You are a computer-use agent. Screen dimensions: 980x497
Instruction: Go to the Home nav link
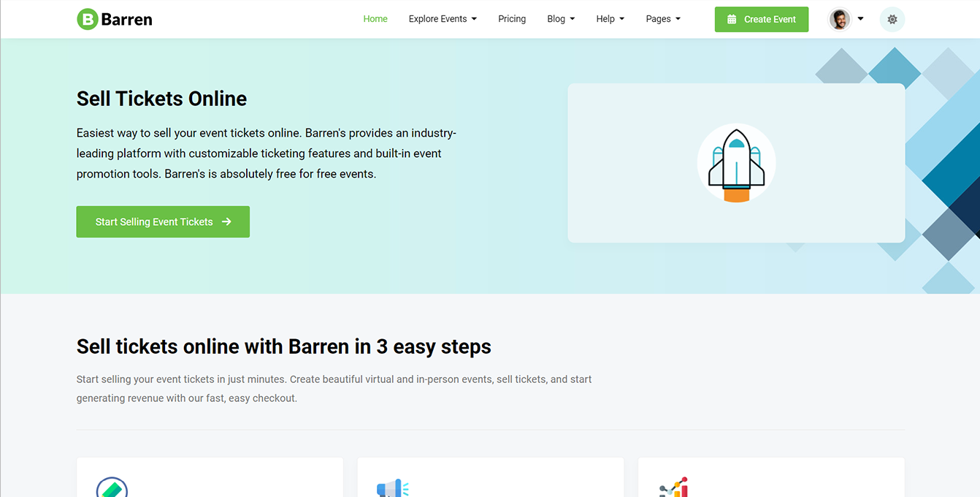point(375,19)
